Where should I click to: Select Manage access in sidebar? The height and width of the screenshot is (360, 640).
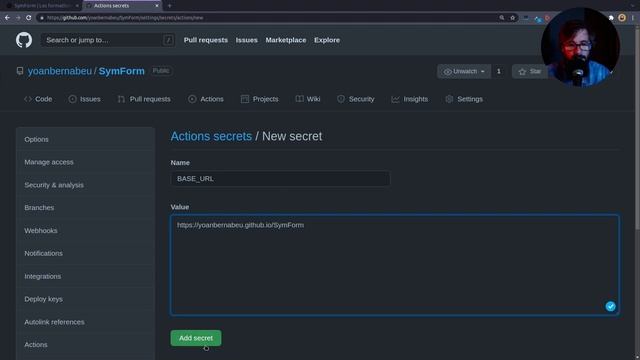coord(85,162)
